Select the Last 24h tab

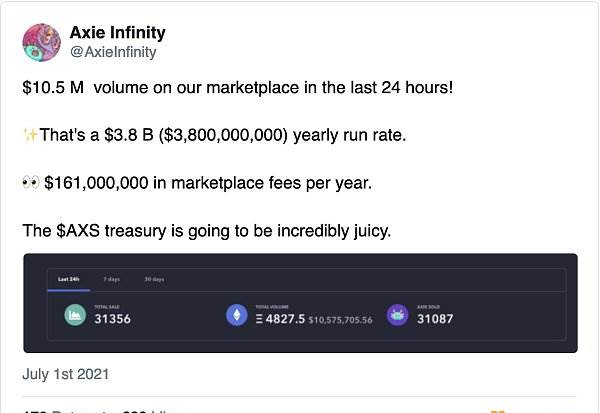[x=69, y=279]
